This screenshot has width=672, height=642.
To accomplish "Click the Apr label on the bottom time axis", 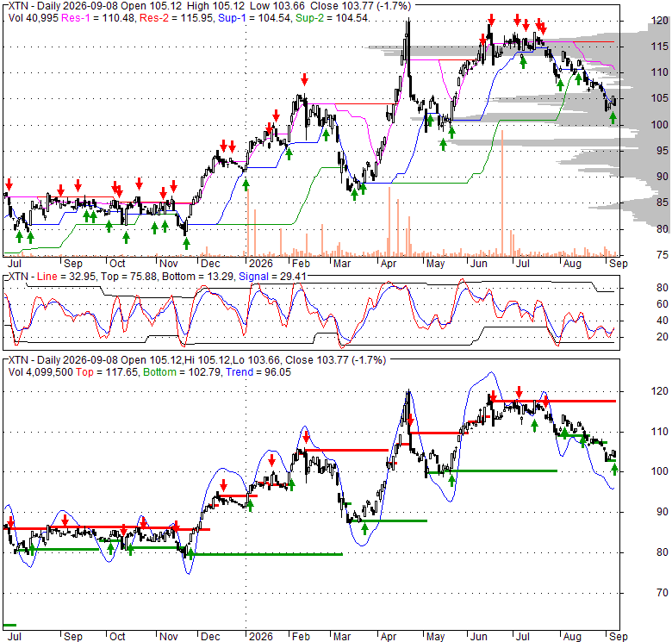I will coord(389,637).
